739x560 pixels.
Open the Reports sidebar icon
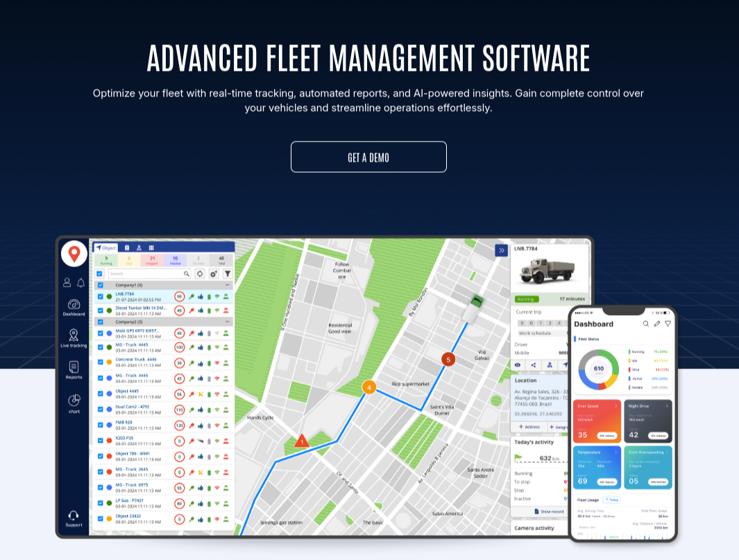click(74, 370)
